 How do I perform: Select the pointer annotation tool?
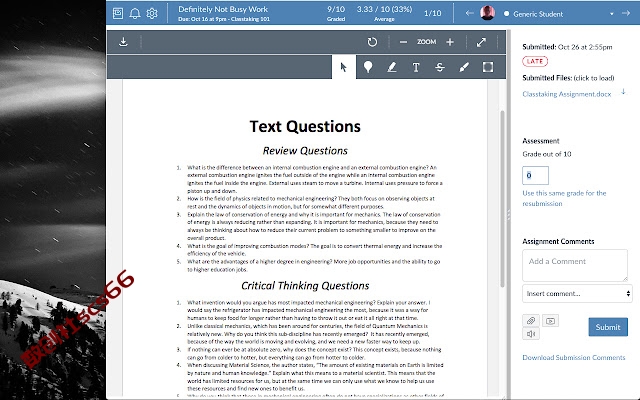(344, 67)
